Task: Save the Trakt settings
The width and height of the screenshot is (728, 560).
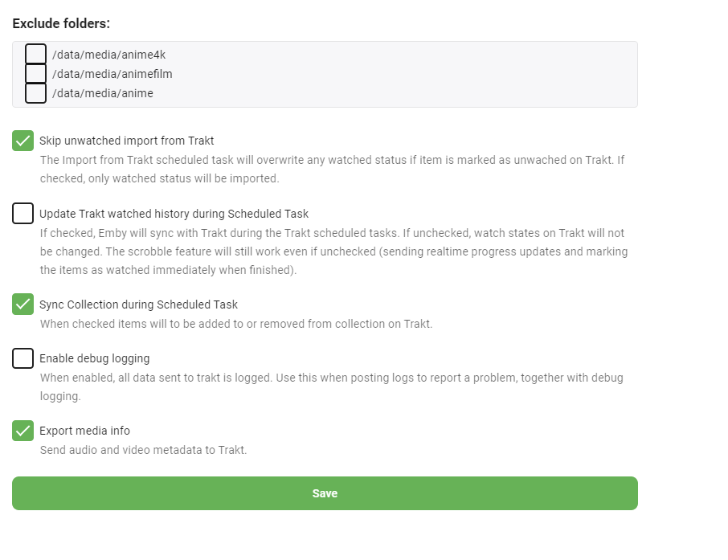Action: pos(325,493)
